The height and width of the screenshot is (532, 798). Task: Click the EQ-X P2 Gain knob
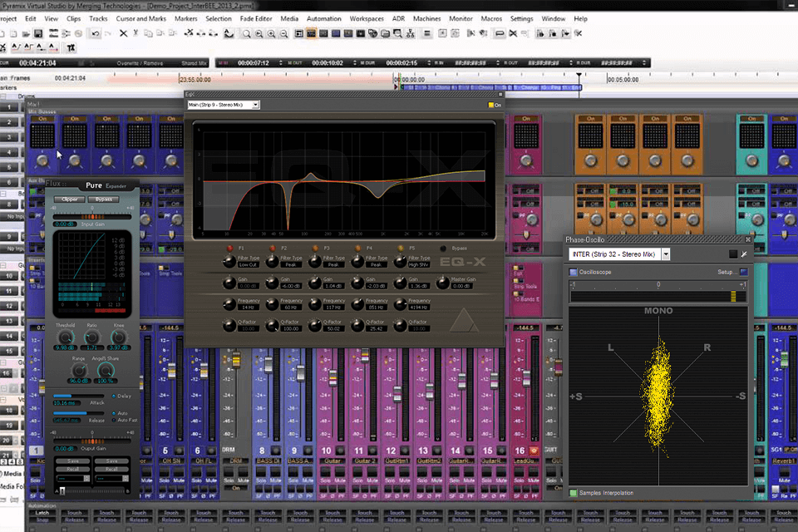pyautogui.click(x=271, y=283)
